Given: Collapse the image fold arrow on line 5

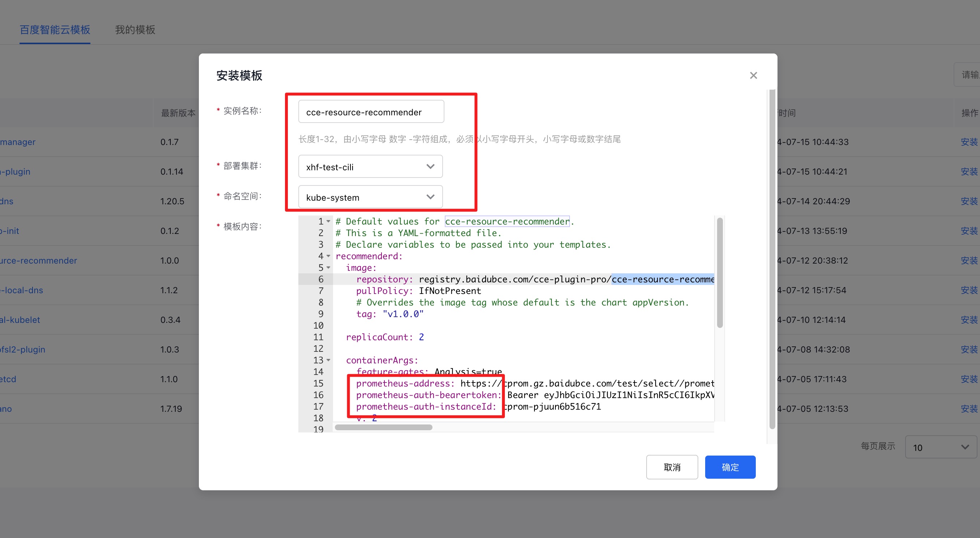Looking at the screenshot, I should pos(328,268).
